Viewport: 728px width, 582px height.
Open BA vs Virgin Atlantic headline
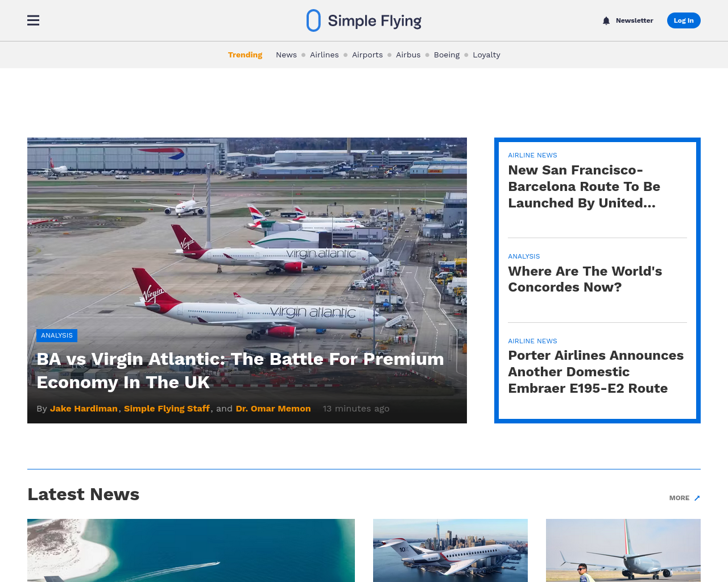click(x=240, y=371)
